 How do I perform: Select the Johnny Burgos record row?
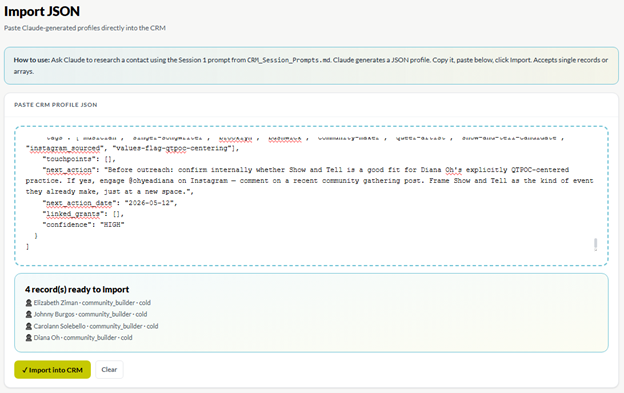click(86, 314)
